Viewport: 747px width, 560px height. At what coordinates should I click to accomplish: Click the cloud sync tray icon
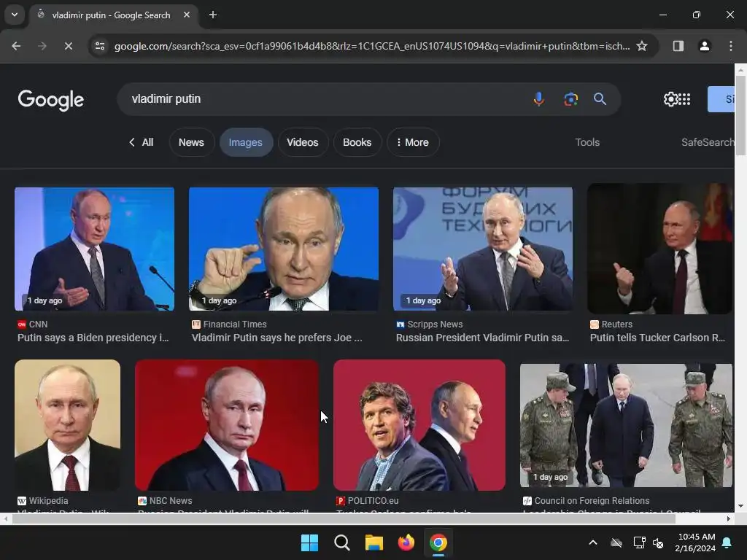pos(616,542)
